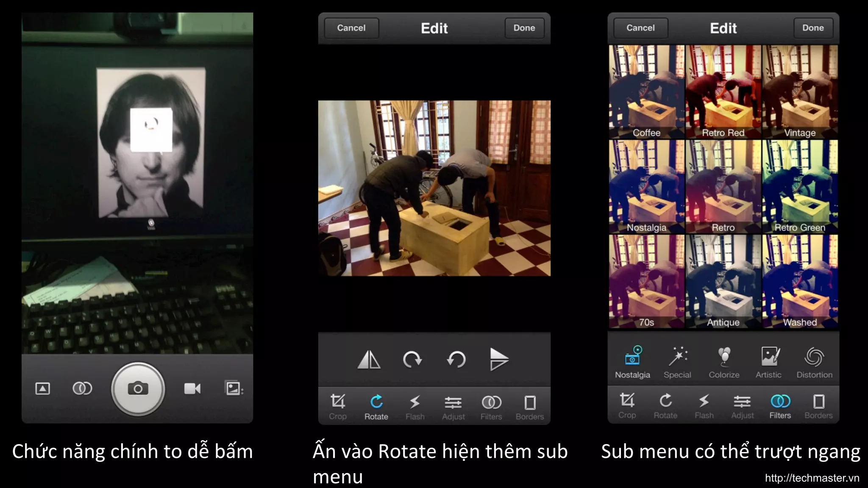868x488 pixels.
Task: Apply the Antique filter thumbnail
Action: tap(723, 281)
